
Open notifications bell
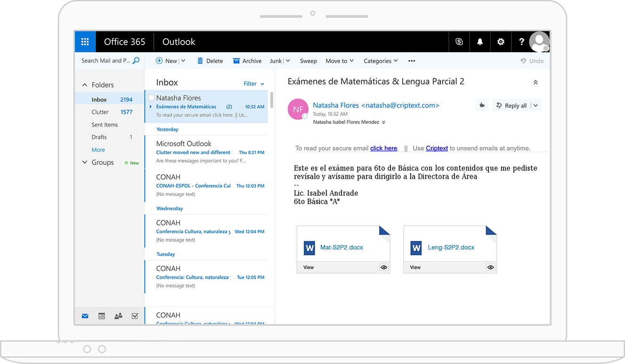480,42
